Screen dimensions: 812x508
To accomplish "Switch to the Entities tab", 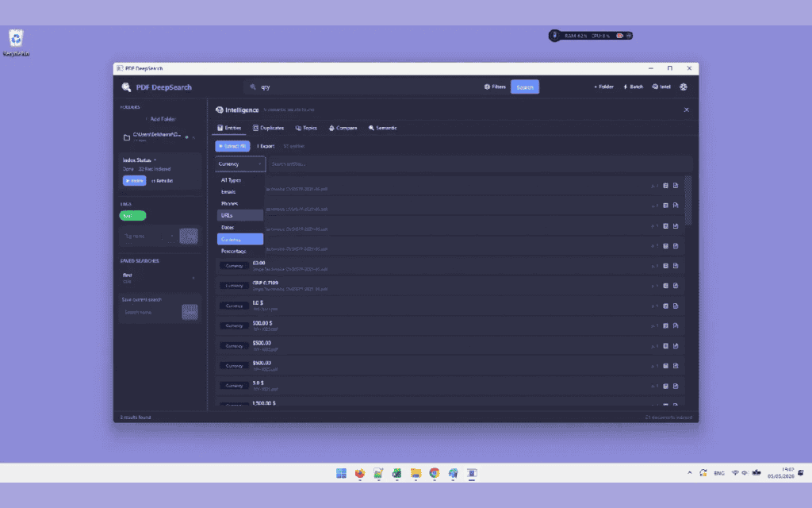I will click(x=229, y=128).
